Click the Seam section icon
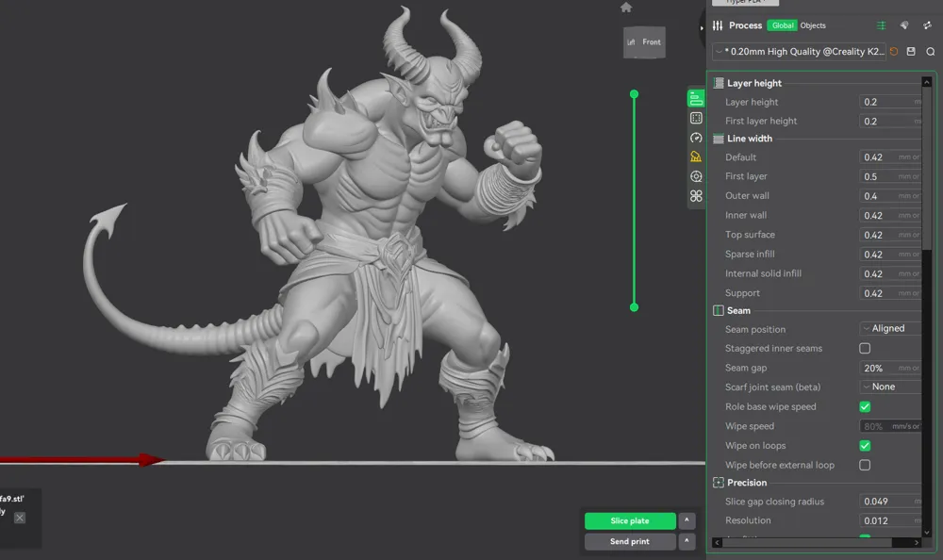The width and height of the screenshot is (943, 560). (x=718, y=310)
